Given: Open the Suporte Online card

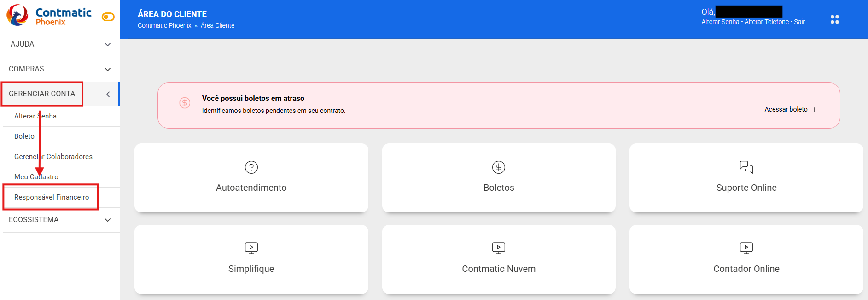Looking at the screenshot, I should 746,178.
